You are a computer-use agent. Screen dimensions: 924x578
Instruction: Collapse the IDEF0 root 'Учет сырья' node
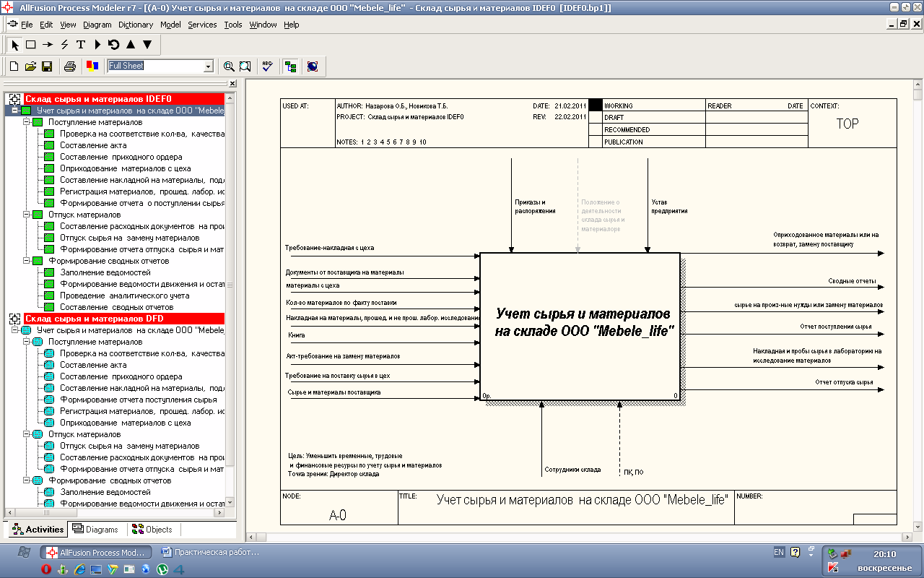14,111
